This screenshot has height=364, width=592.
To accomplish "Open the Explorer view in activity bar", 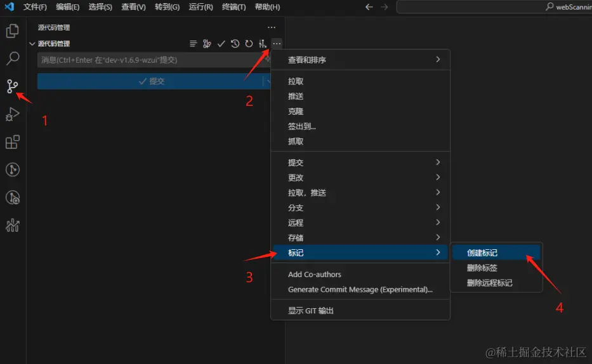I will [13, 31].
